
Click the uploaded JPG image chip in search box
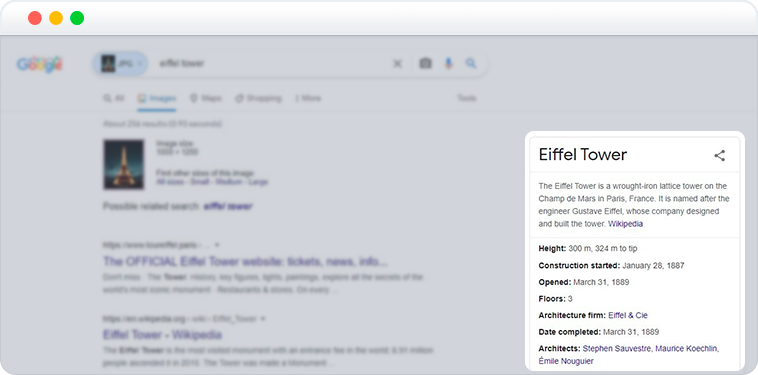(121, 63)
